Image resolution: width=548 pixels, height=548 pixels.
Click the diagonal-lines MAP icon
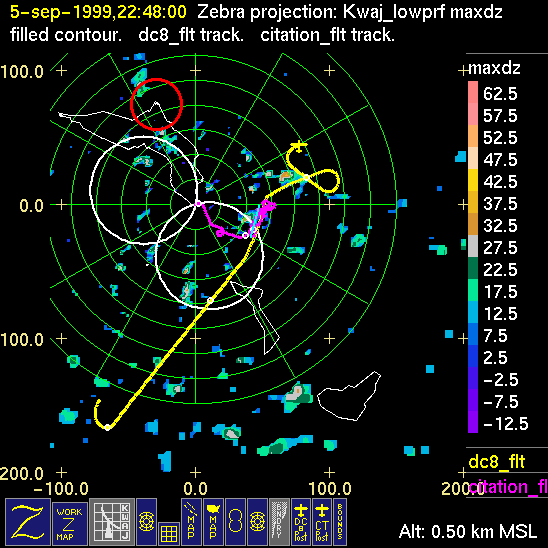(191, 521)
